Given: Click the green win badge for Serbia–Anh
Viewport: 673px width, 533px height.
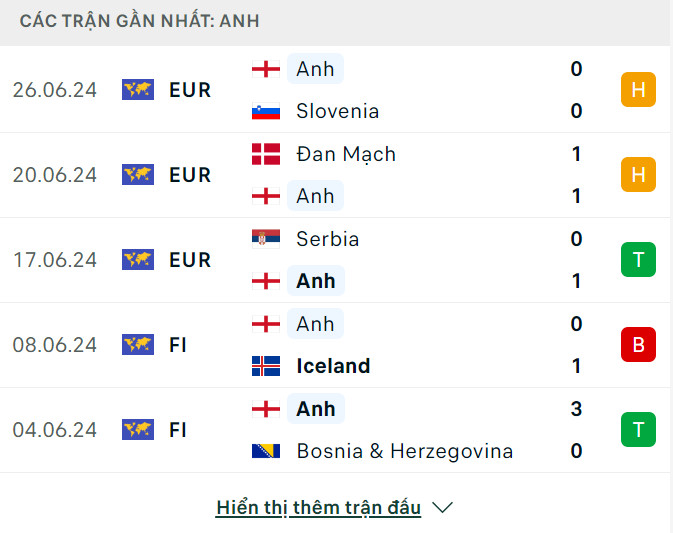Looking at the screenshot, I should pyautogui.click(x=638, y=260).
